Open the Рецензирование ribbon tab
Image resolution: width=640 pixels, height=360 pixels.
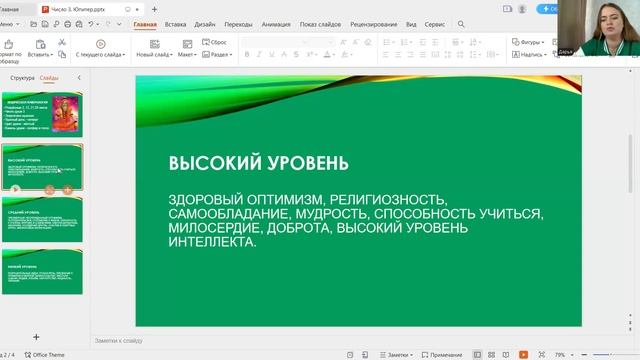[x=373, y=24]
